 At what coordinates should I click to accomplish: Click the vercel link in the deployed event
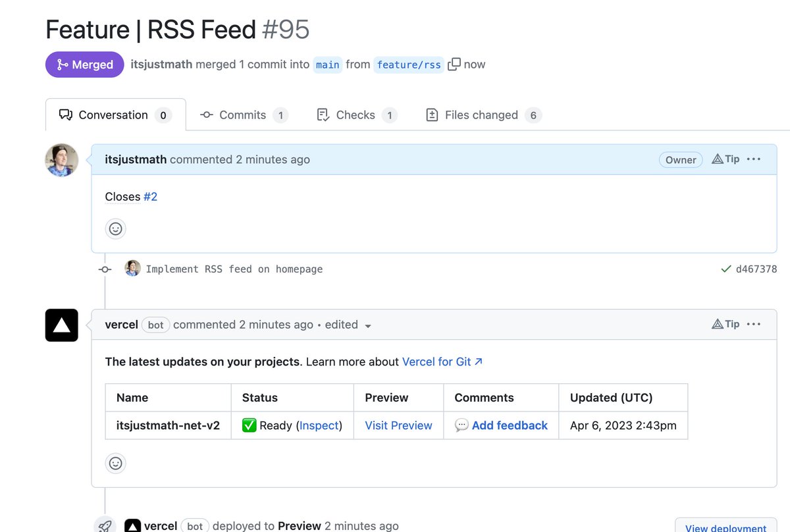(x=161, y=526)
